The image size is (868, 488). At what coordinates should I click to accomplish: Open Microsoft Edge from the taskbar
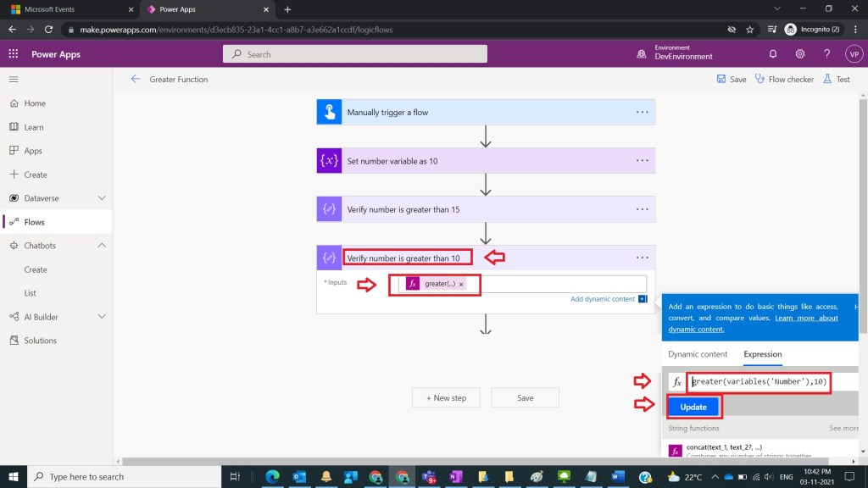click(273, 477)
